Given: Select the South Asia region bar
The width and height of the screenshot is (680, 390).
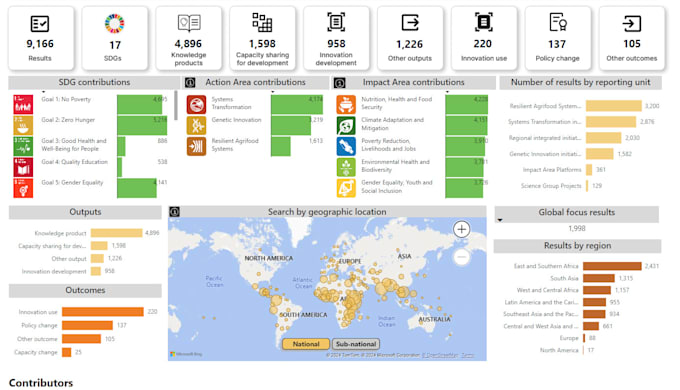Looking at the screenshot, I should pos(598,278).
